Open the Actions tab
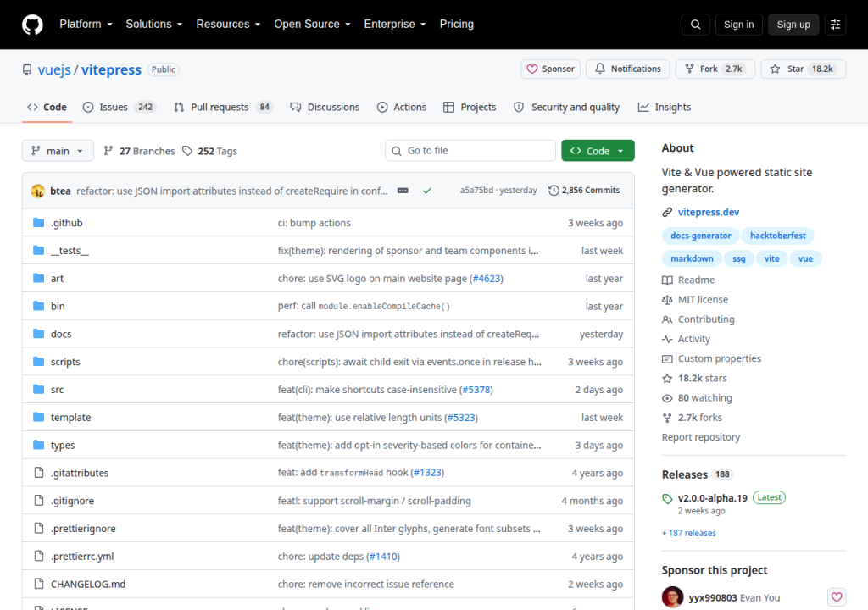The height and width of the screenshot is (610, 868). tap(402, 108)
